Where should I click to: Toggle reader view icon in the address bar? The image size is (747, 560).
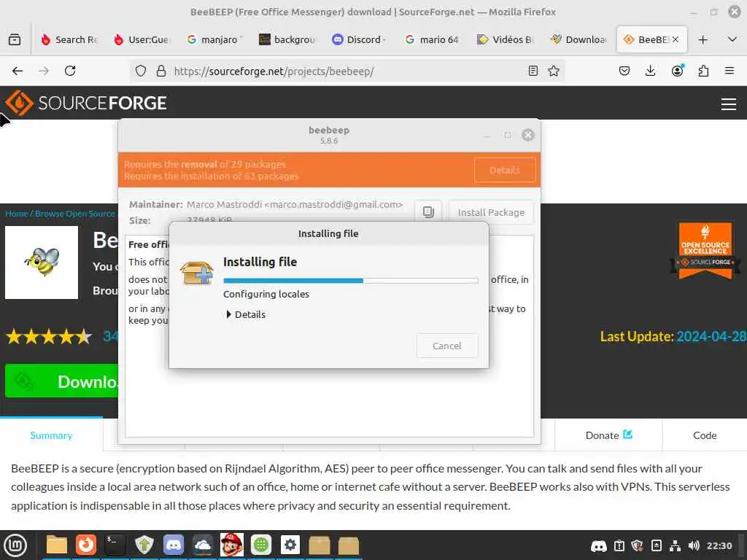[x=533, y=71]
